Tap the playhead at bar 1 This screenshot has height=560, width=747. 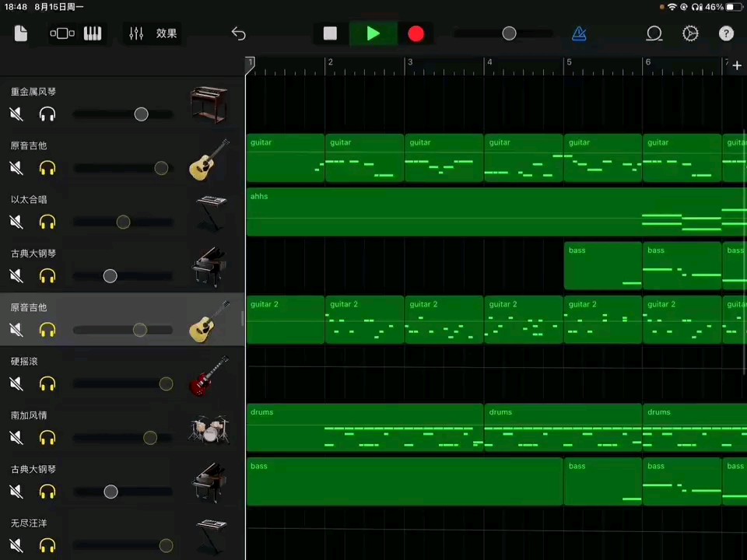coord(250,65)
